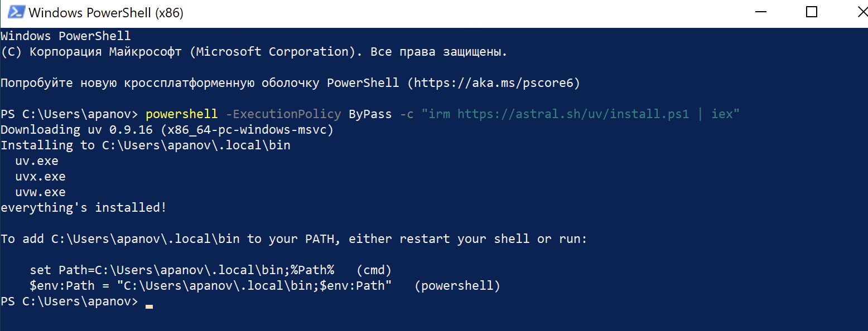Click the "ByPass" argument

pyautogui.click(x=370, y=114)
